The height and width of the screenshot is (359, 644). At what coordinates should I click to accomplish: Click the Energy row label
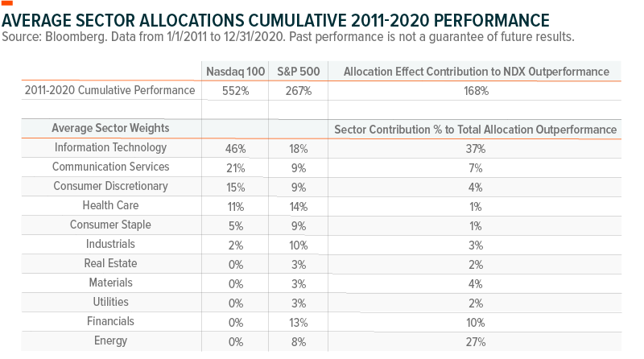tap(111, 340)
